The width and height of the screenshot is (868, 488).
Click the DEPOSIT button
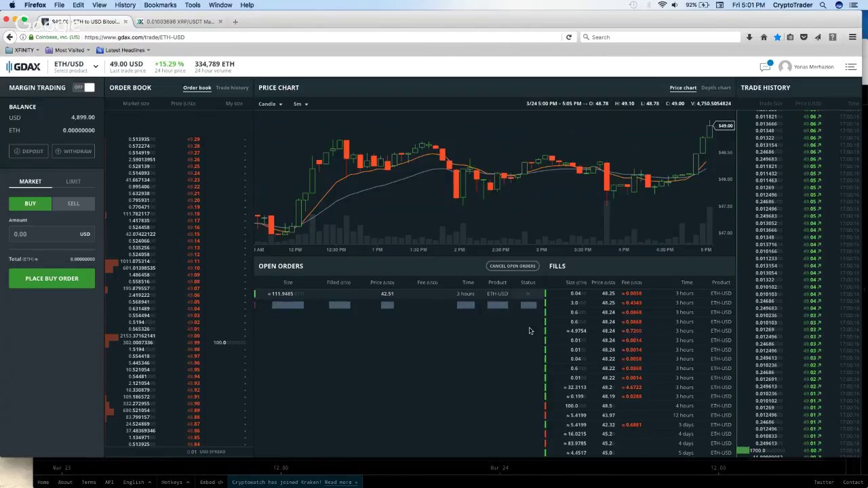(29, 151)
